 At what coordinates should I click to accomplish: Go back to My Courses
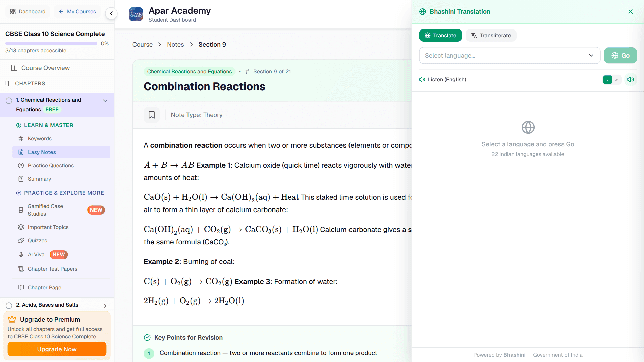77,12
